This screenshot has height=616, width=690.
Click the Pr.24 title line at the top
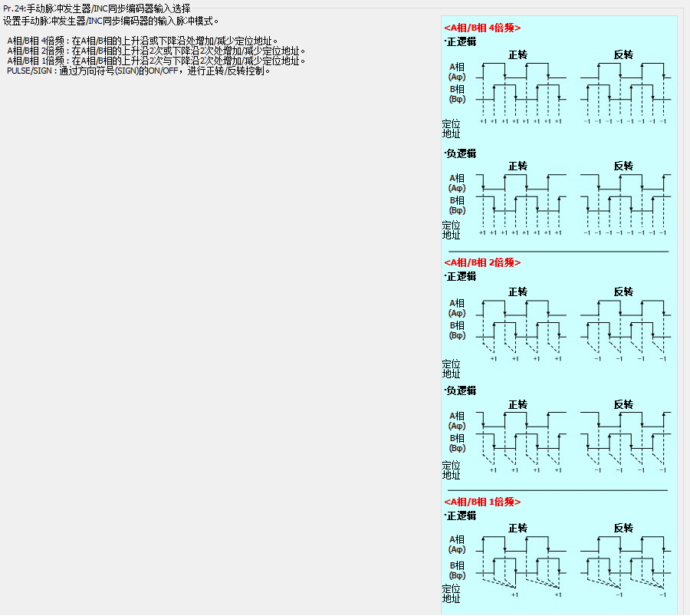pyautogui.click(x=97, y=8)
